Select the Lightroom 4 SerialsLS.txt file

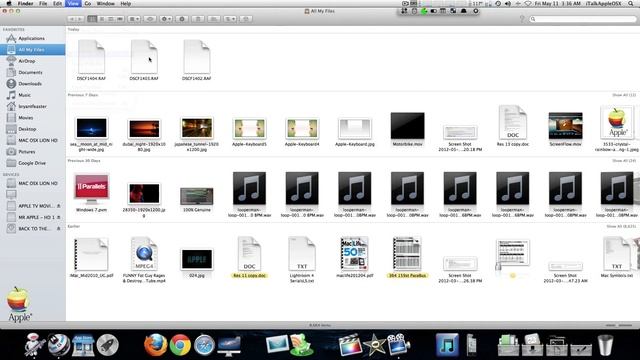[x=302, y=260]
